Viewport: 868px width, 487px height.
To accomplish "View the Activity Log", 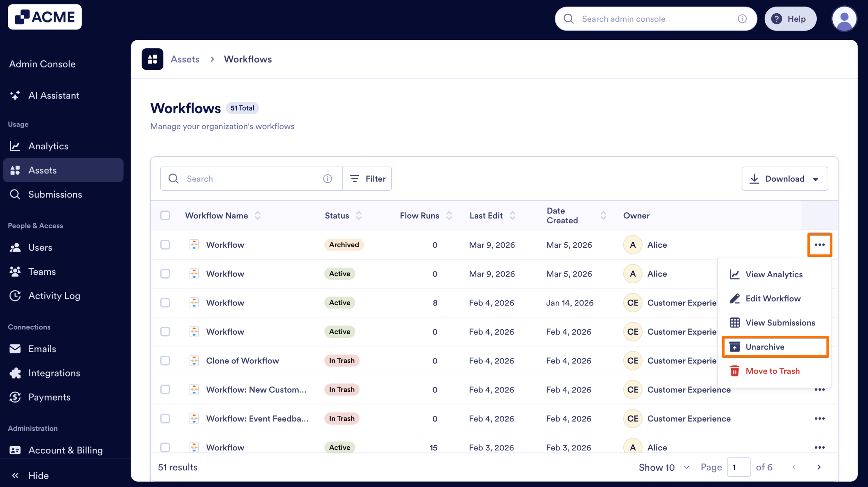I will pyautogui.click(x=54, y=296).
